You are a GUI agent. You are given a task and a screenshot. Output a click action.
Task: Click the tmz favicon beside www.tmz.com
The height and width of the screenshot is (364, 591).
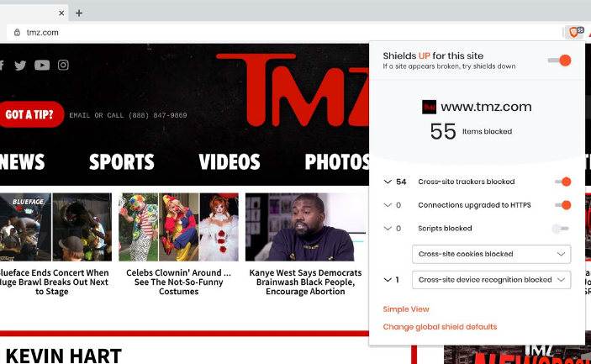tap(429, 107)
